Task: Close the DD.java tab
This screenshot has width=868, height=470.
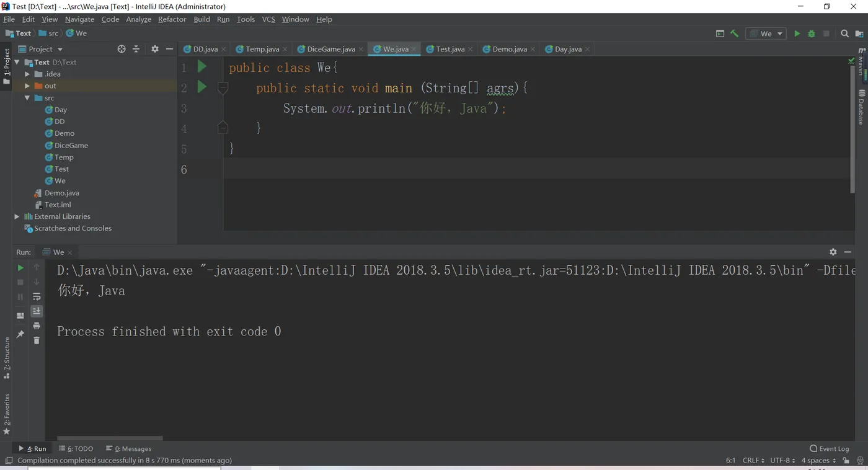Action: (x=224, y=49)
